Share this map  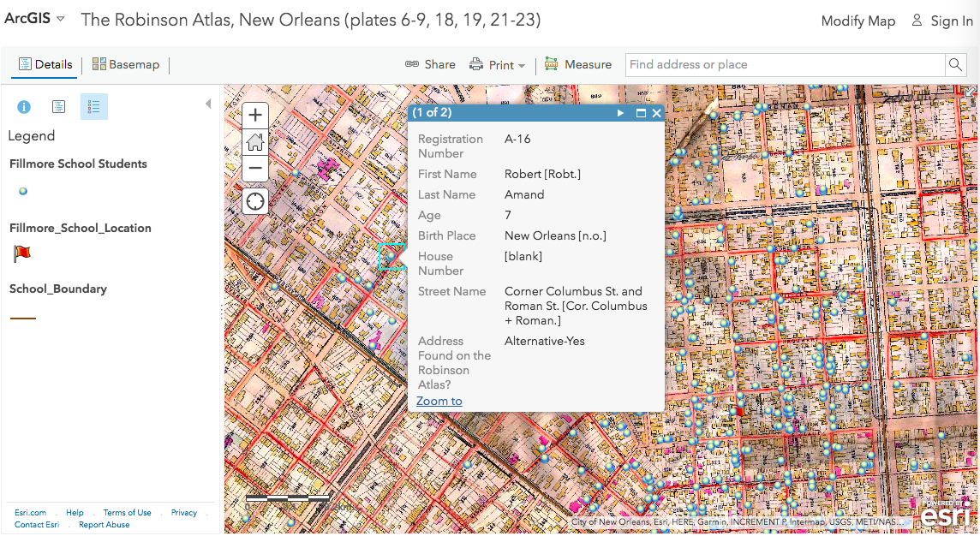pyautogui.click(x=430, y=64)
